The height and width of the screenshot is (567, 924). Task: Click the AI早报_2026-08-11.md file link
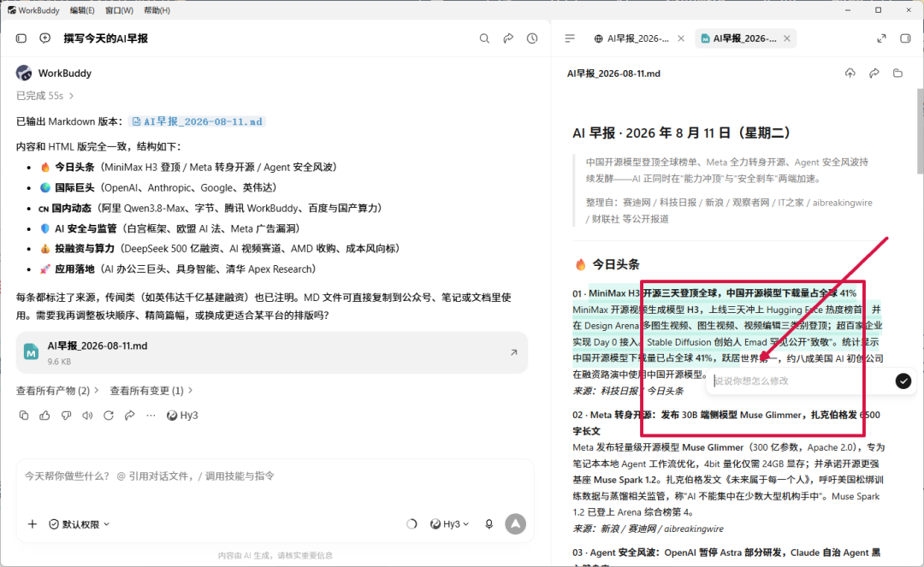coord(198,121)
